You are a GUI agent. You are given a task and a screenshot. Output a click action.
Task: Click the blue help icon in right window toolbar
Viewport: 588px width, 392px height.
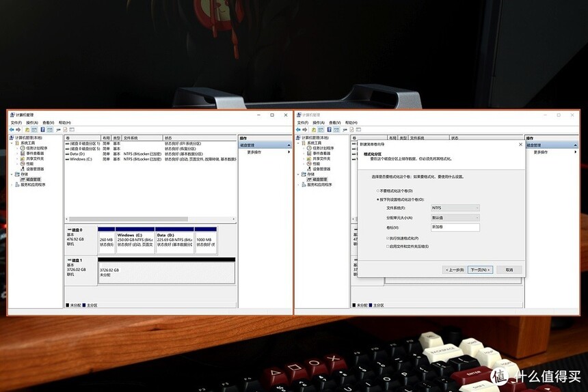(329, 130)
